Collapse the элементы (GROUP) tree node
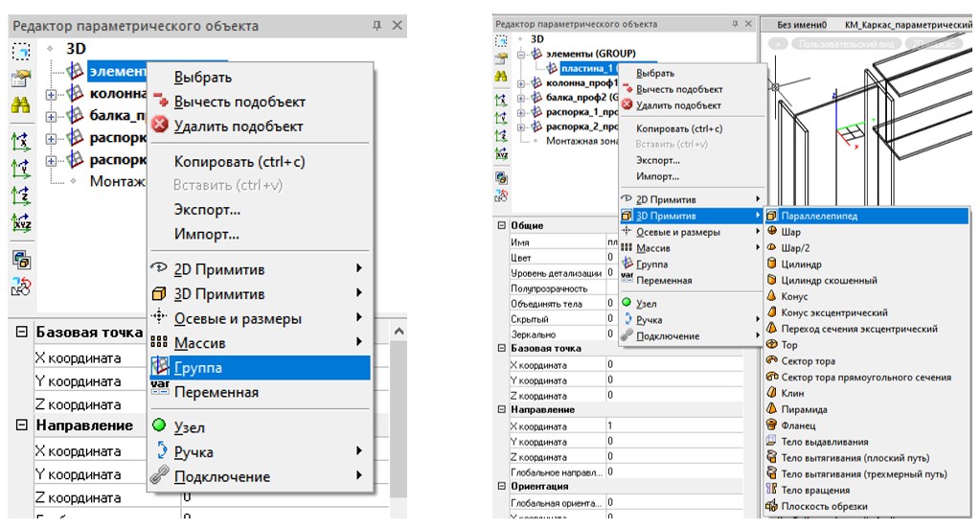980x530 pixels. (521, 54)
